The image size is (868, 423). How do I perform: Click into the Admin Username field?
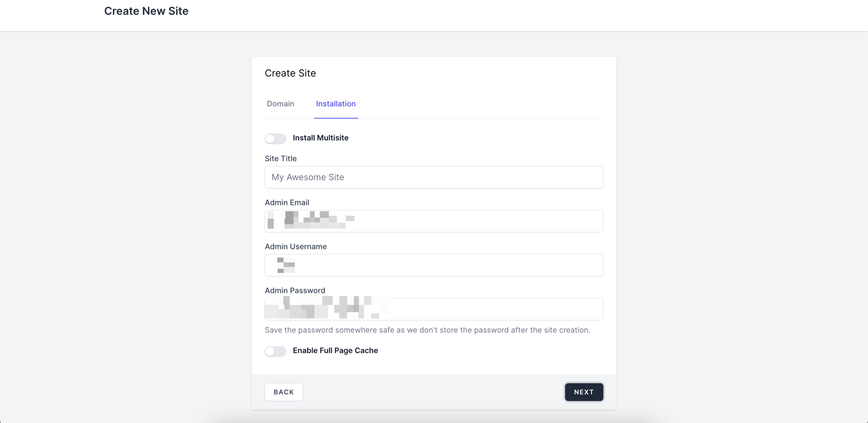point(434,265)
